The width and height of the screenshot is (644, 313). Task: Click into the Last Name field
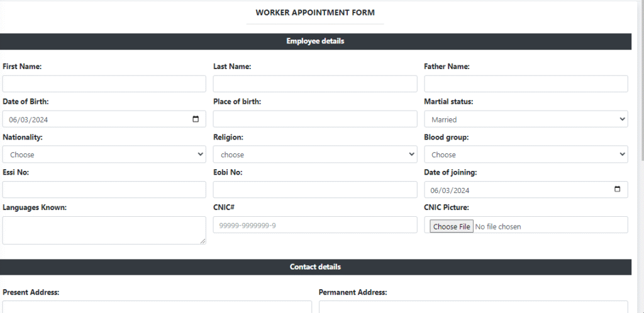tap(315, 84)
